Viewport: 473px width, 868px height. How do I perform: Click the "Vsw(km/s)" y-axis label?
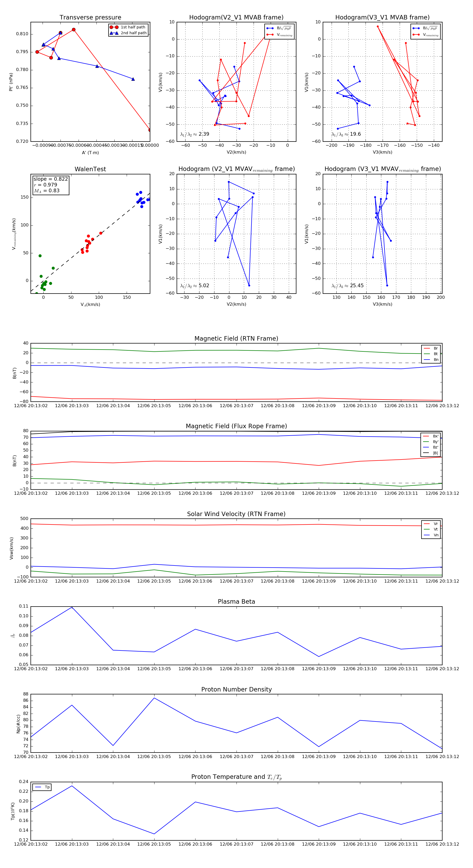pyautogui.click(x=12, y=548)
